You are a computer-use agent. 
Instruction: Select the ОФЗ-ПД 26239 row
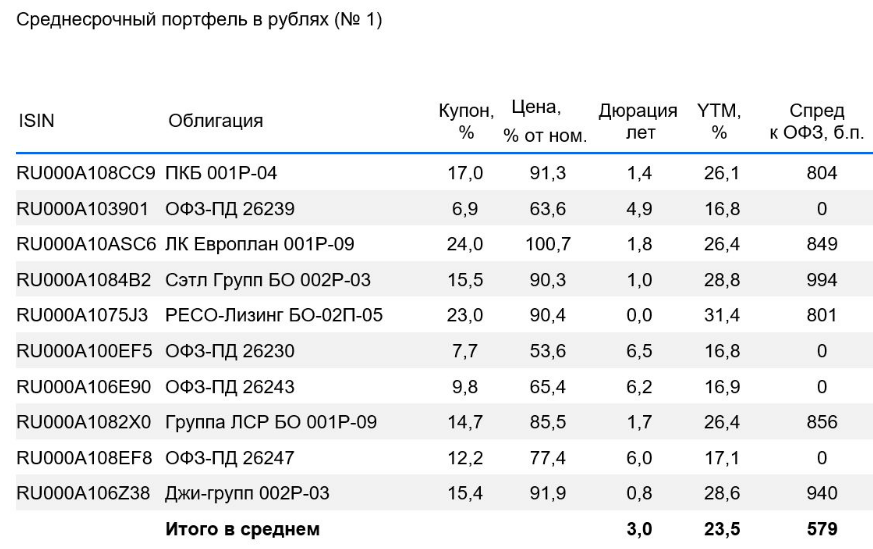point(444,208)
